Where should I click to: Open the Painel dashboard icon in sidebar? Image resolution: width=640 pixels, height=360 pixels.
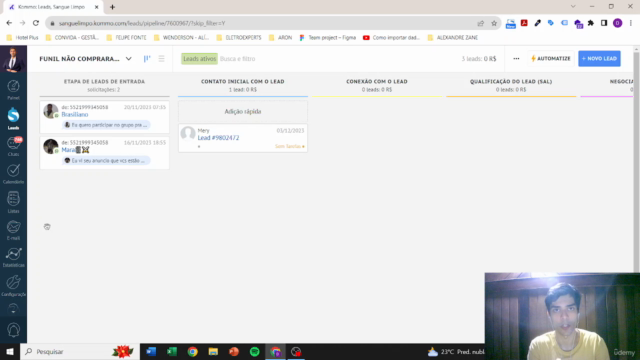pyautogui.click(x=13, y=90)
